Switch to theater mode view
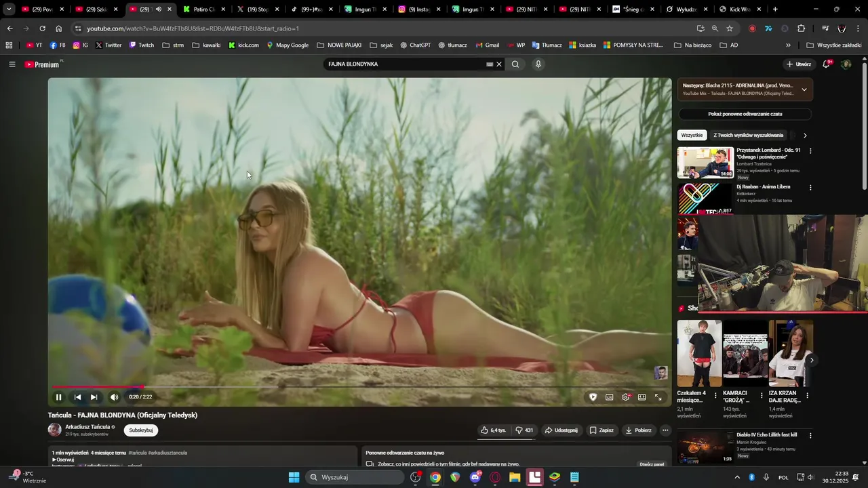Screen dimensions: 868x488 (x=642, y=397)
